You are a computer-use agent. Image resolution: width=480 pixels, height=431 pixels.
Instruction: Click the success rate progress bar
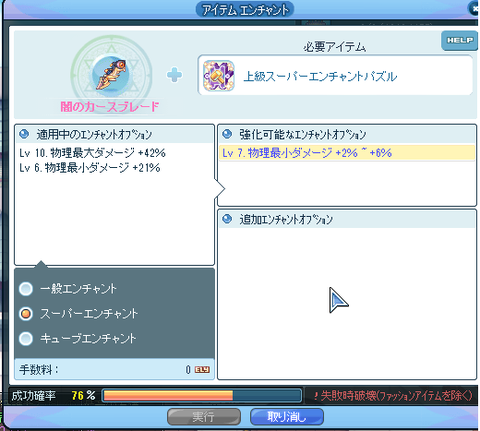click(x=202, y=396)
